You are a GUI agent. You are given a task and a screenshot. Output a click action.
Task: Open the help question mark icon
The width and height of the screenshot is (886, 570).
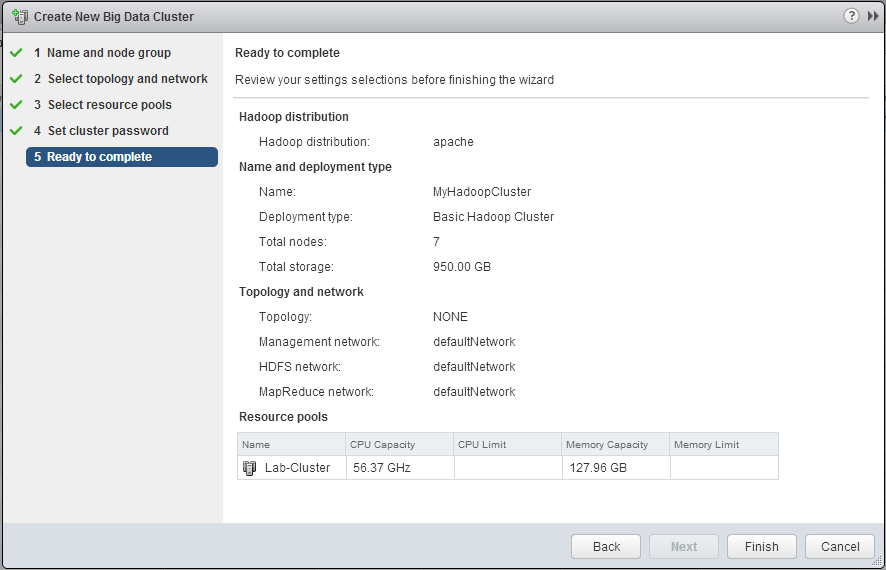point(851,16)
